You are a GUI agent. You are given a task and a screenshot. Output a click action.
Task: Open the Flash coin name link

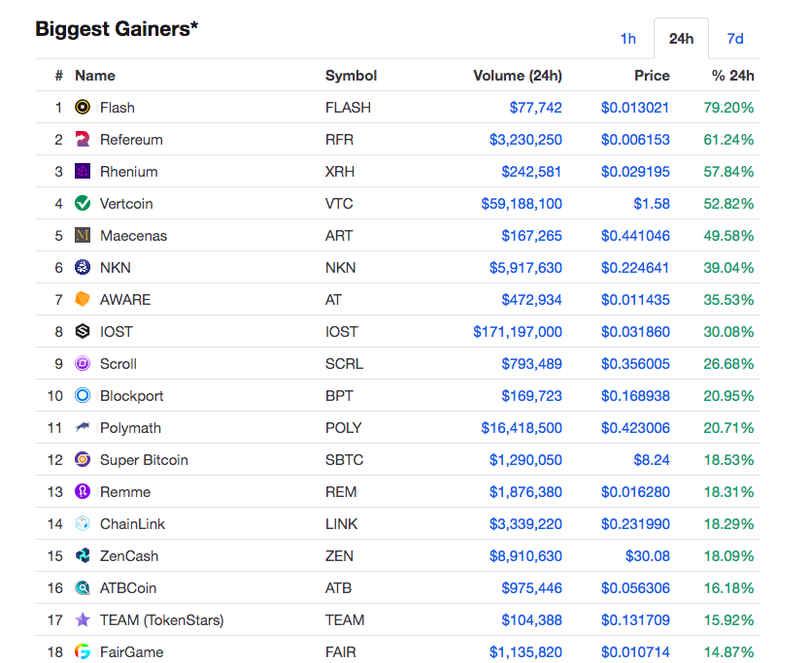pyautogui.click(x=118, y=108)
